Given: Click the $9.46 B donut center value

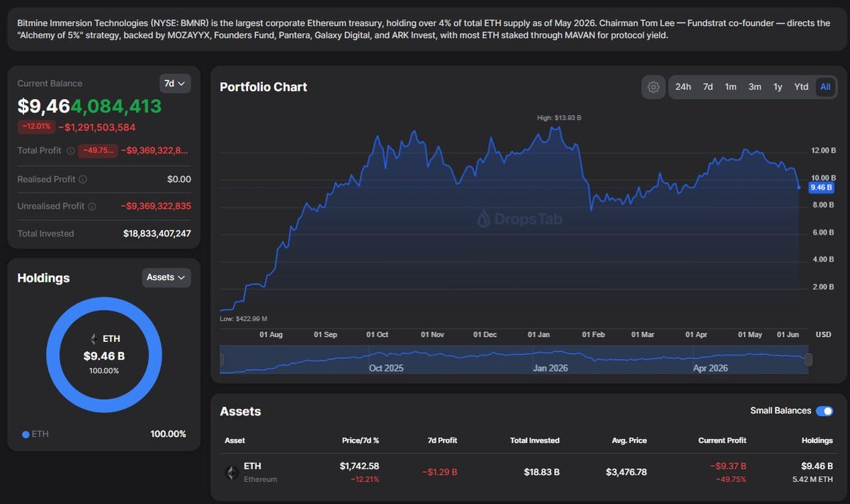Looking at the screenshot, I should tap(104, 356).
